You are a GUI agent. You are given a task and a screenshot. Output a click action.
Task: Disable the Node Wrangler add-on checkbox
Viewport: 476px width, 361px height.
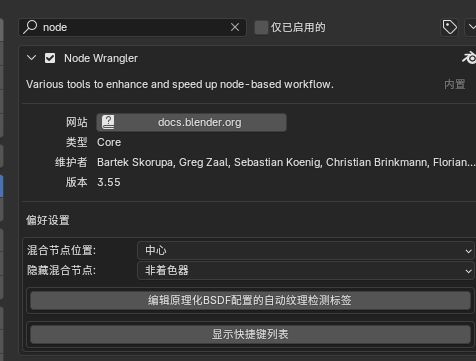50,58
